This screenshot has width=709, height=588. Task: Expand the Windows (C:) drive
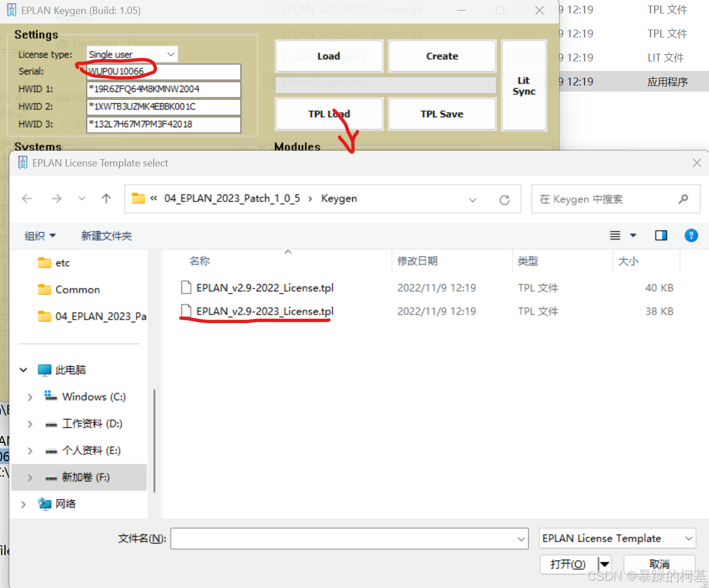coord(30,397)
